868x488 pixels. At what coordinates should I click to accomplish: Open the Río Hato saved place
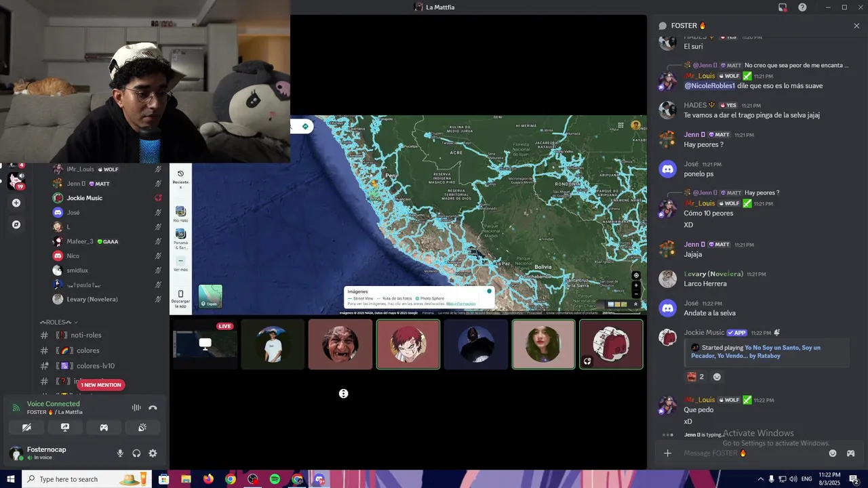pyautogui.click(x=180, y=214)
